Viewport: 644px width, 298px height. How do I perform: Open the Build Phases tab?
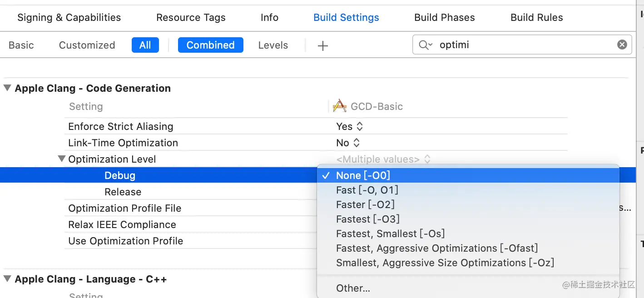(444, 17)
